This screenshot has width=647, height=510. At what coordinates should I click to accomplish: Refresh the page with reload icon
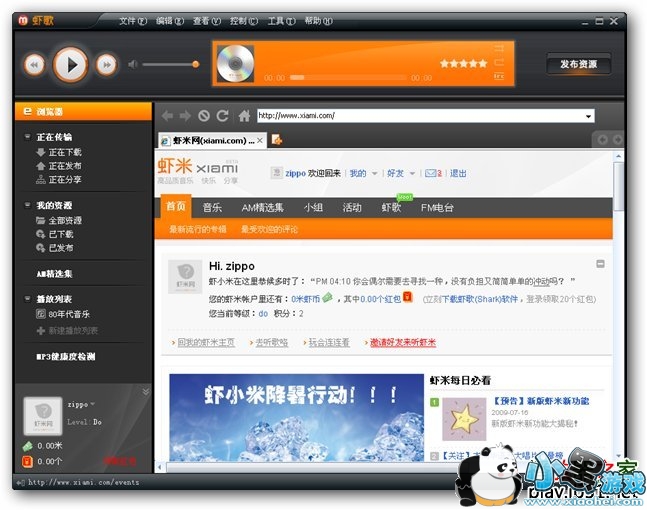pyautogui.click(x=222, y=116)
